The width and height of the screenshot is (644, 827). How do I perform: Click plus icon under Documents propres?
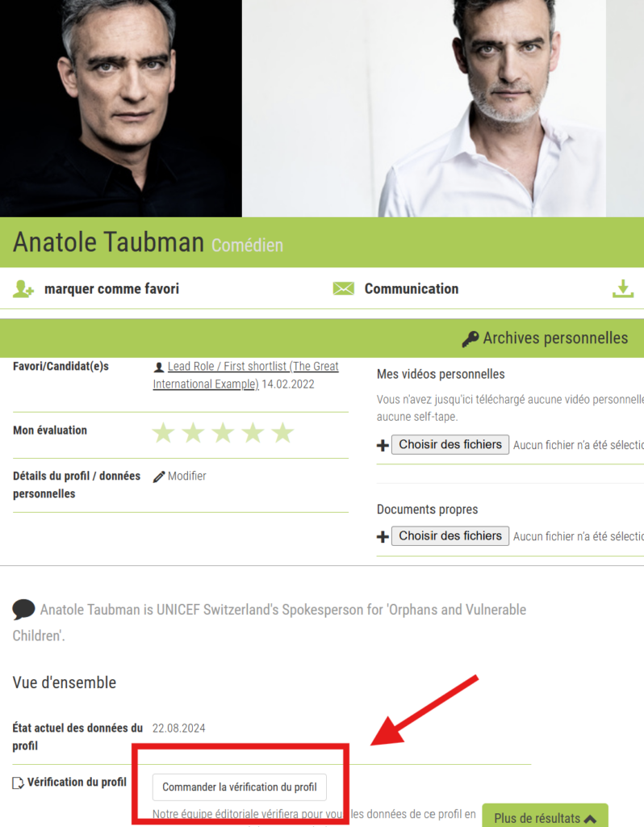pos(383,537)
